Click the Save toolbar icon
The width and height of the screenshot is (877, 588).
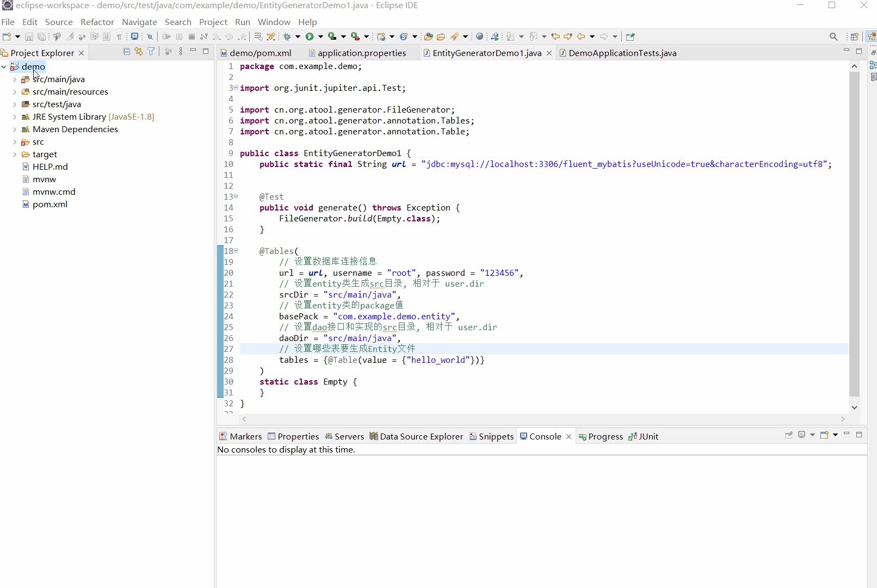pyautogui.click(x=29, y=36)
